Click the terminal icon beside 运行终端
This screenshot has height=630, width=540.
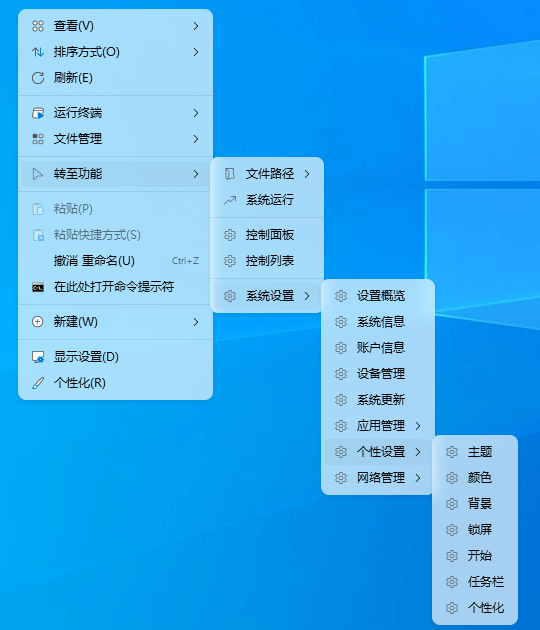(38, 113)
